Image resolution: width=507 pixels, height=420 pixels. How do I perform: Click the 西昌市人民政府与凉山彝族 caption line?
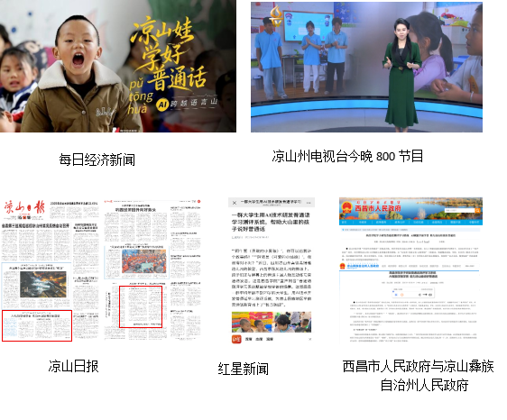click(x=418, y=366)
